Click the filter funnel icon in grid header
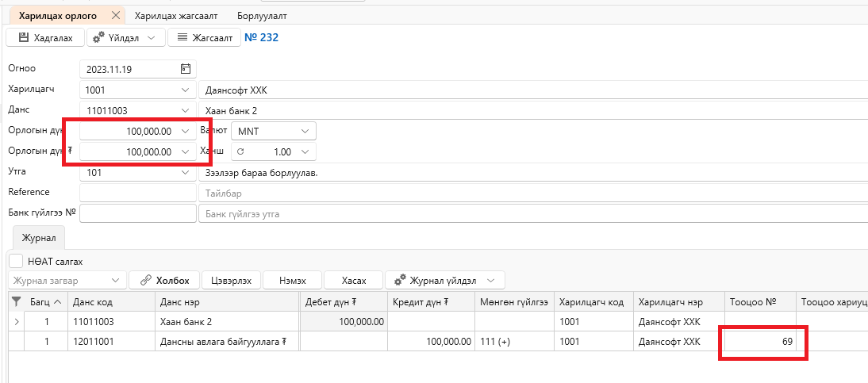868x383 pixels. (16, 301)
